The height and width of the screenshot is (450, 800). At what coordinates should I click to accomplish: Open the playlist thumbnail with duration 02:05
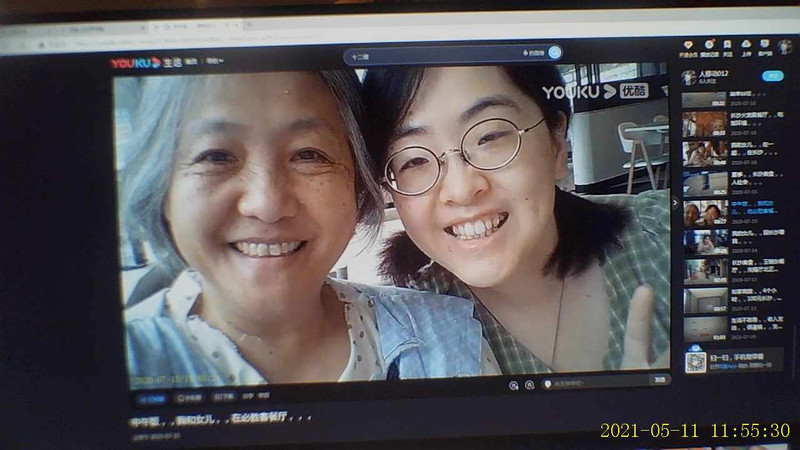tap(706, 272)
